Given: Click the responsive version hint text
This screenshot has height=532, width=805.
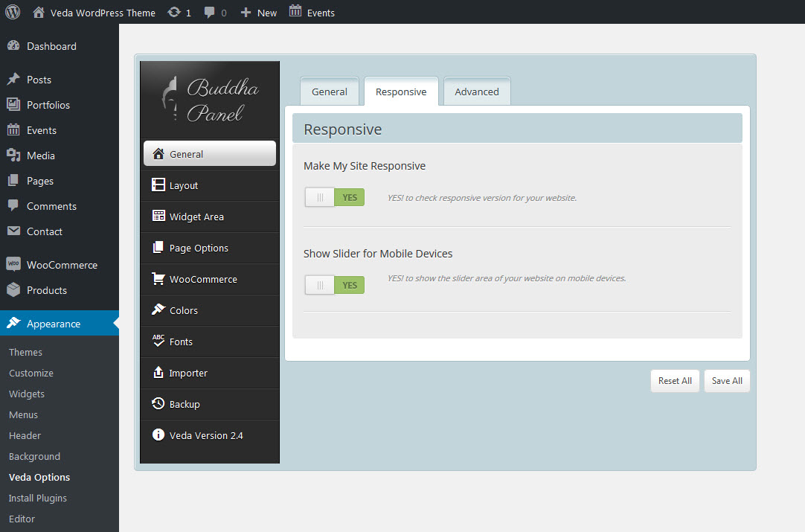Looking at the screenshot, I should (482, 198).
